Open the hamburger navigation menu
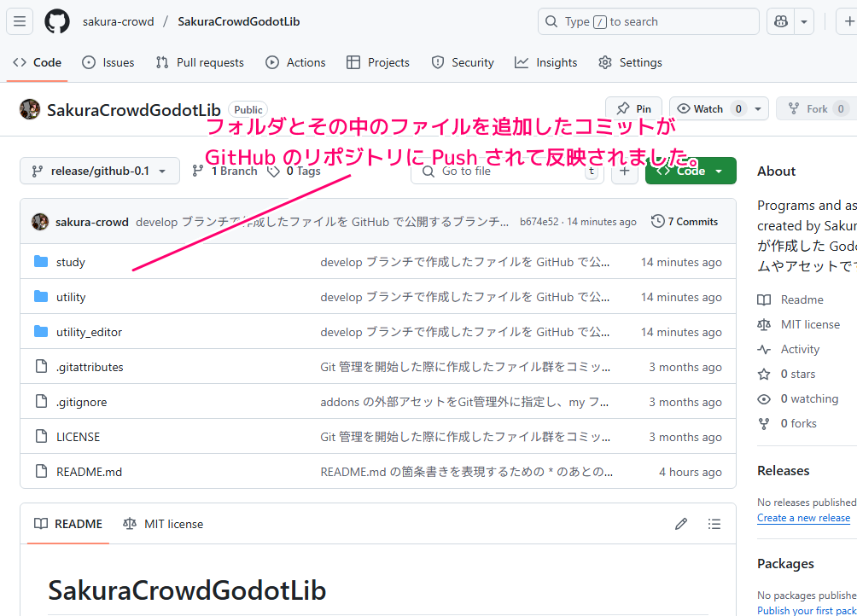 pos(20,21)
